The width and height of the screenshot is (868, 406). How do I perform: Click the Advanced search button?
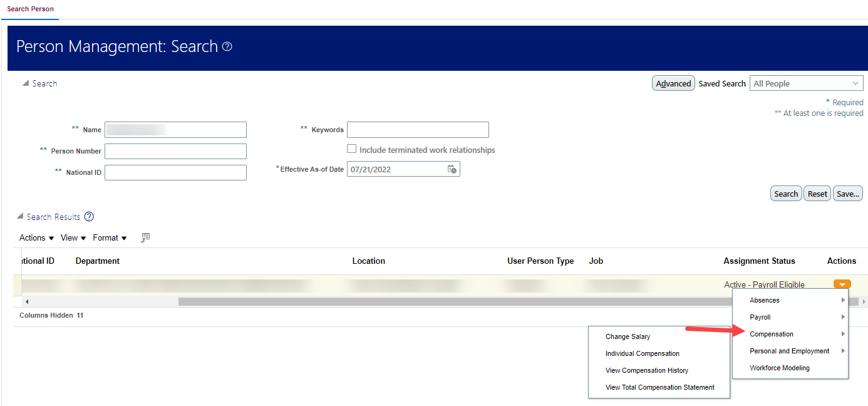(673, 83)
